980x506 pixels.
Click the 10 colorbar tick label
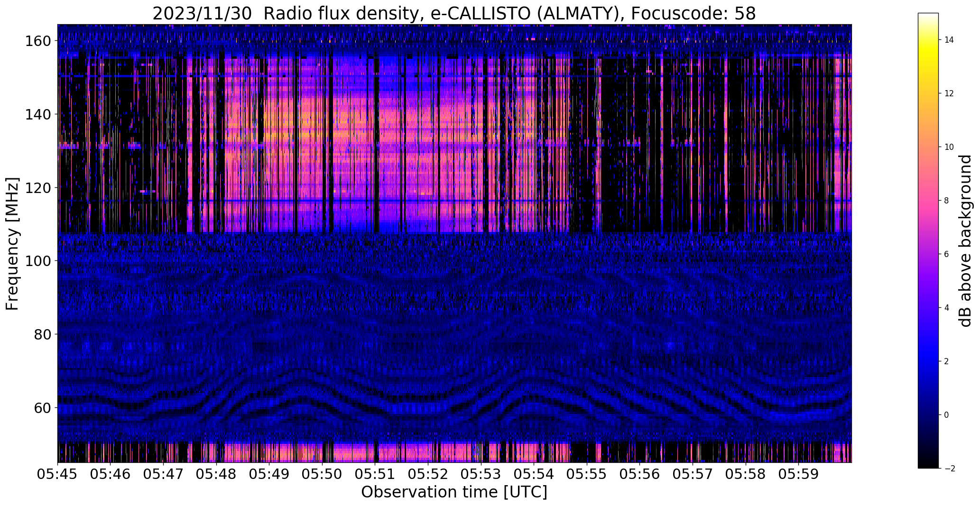click(x=949, y=147)
